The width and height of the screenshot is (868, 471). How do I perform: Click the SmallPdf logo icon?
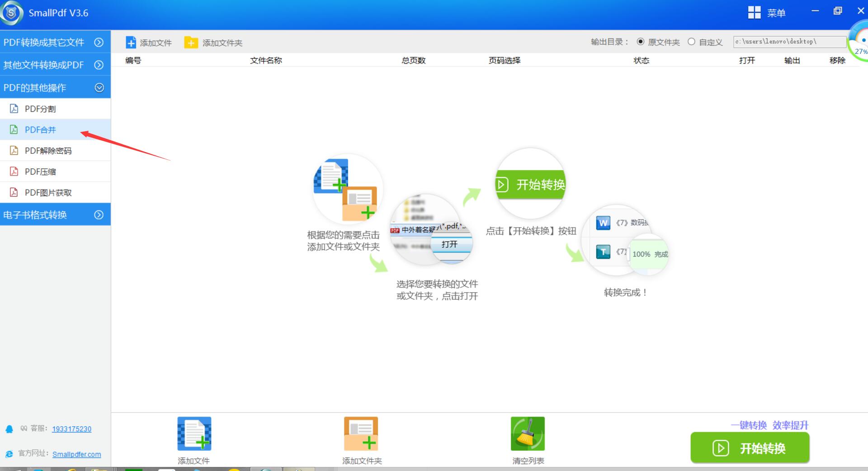[11, 13]
